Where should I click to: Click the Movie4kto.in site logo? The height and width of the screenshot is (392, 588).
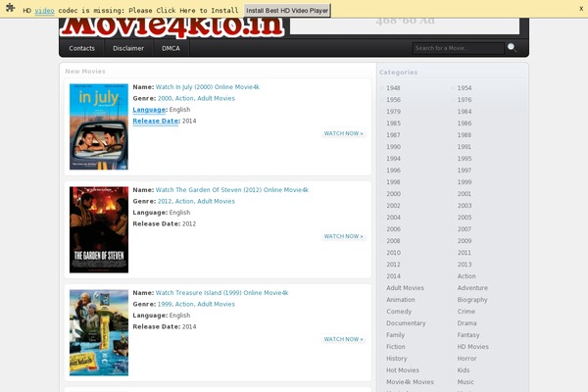click(172, 26)
